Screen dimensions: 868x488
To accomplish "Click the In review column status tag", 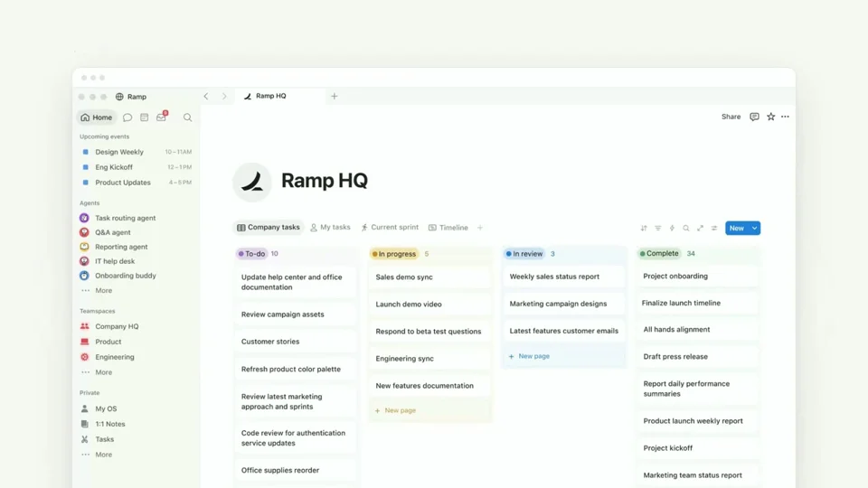I will [x=524, y=254].
